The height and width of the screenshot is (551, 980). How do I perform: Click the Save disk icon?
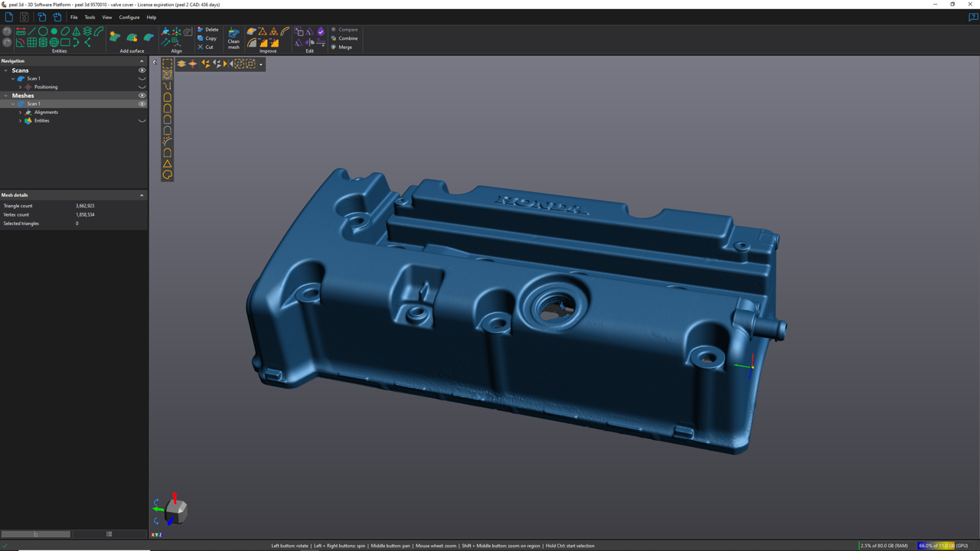point(24,17)
